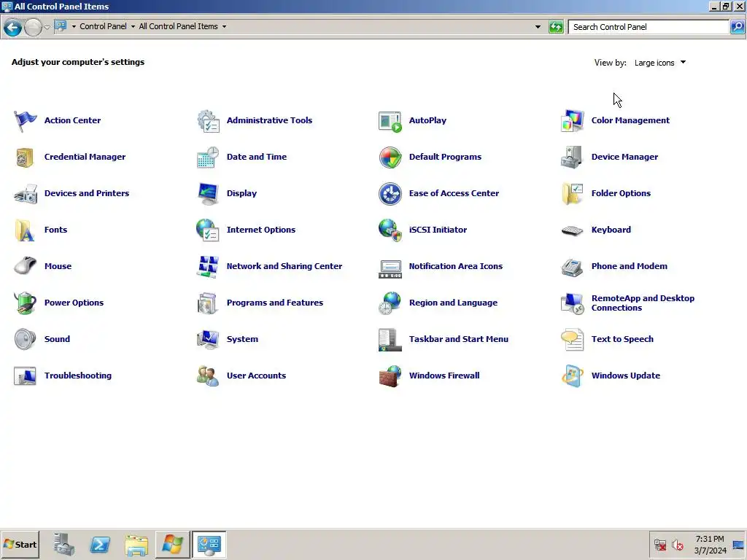Open the Keyboard icon
Viewport: 747px width, 560px height.
click(572, 230)
